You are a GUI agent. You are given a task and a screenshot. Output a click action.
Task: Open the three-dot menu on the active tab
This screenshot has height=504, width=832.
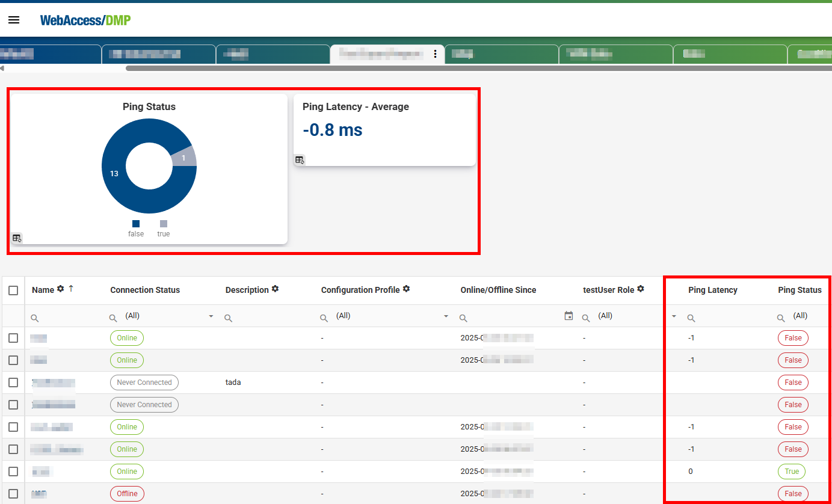pos(435,54)
